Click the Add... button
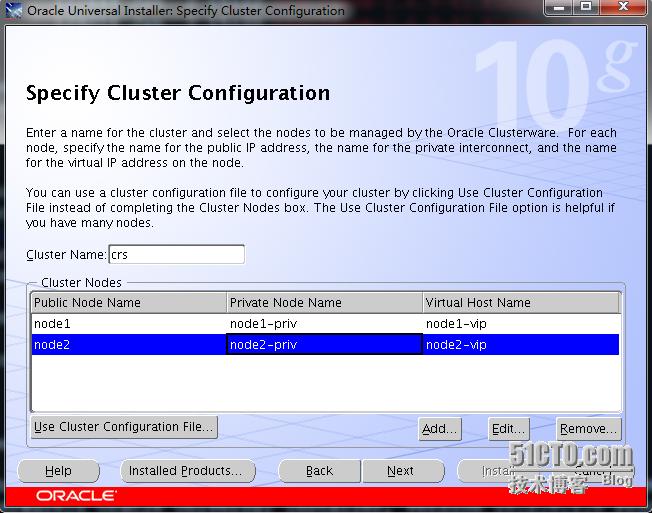 point(440,429)
